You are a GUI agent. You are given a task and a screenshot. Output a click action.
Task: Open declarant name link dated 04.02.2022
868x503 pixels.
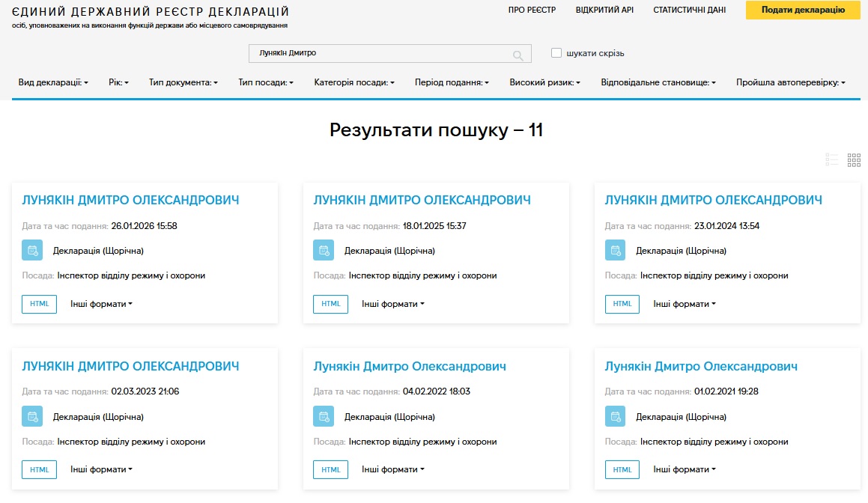[x=410, y=366]
